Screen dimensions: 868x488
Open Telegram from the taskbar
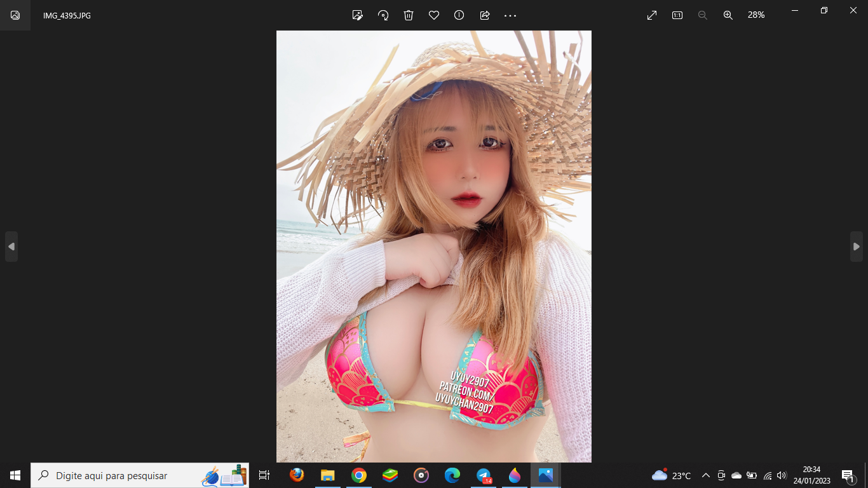484,475
